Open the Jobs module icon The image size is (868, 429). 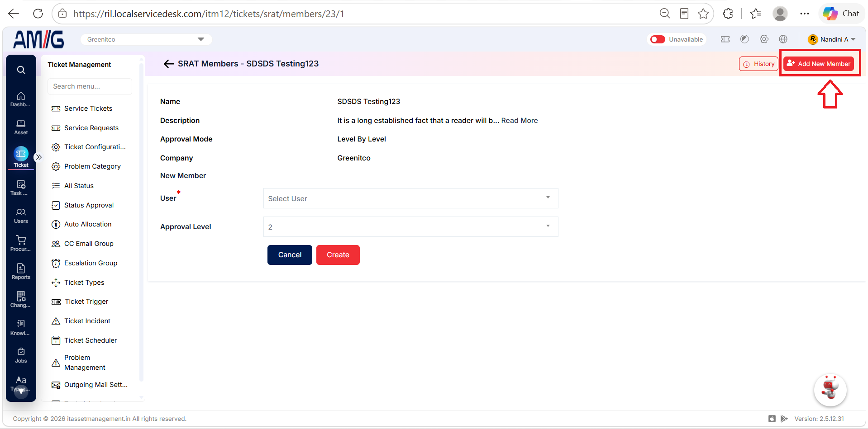tap(21, 355)
